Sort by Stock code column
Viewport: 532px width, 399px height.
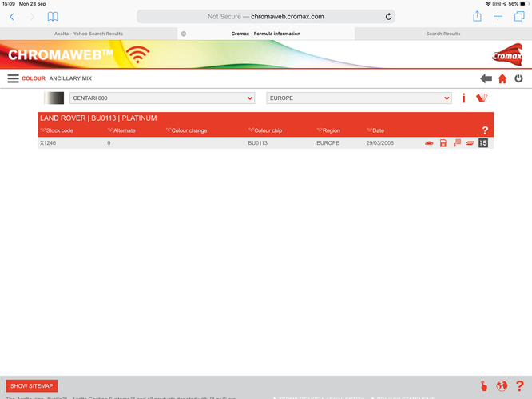[57, 130]
